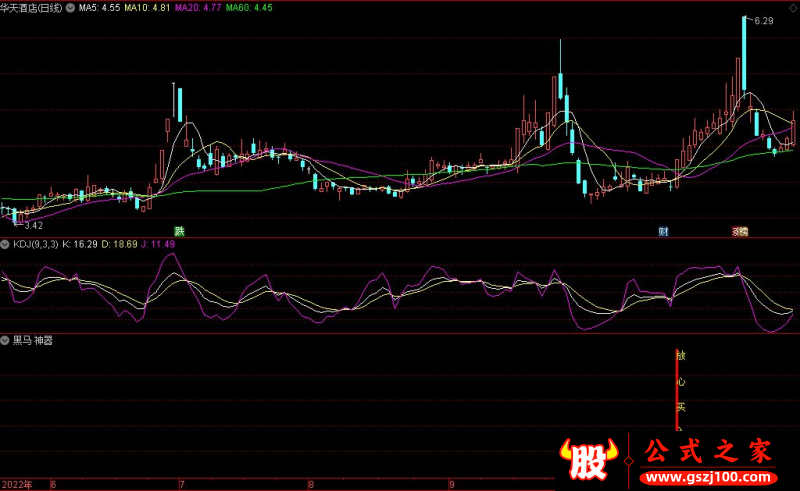Screen dimensions: 800x491
Task: Click the KDJ J: 11.49 value
Action: 156,244
